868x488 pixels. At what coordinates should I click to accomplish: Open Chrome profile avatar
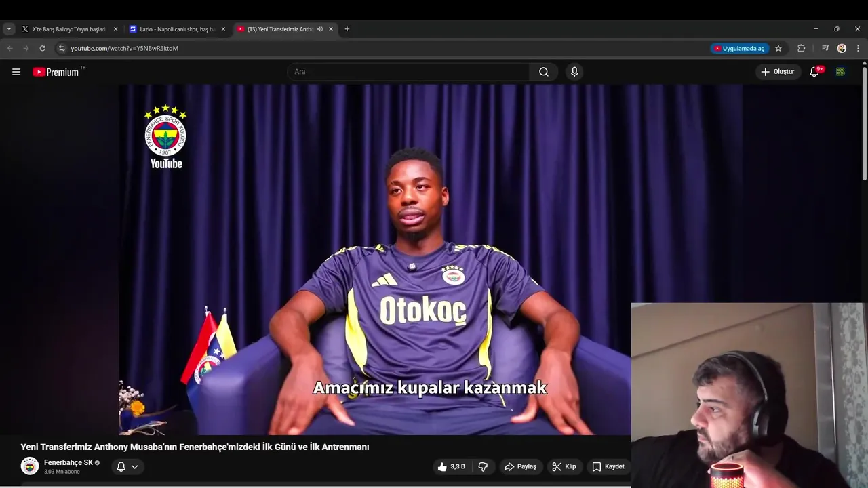coord(842,48)
